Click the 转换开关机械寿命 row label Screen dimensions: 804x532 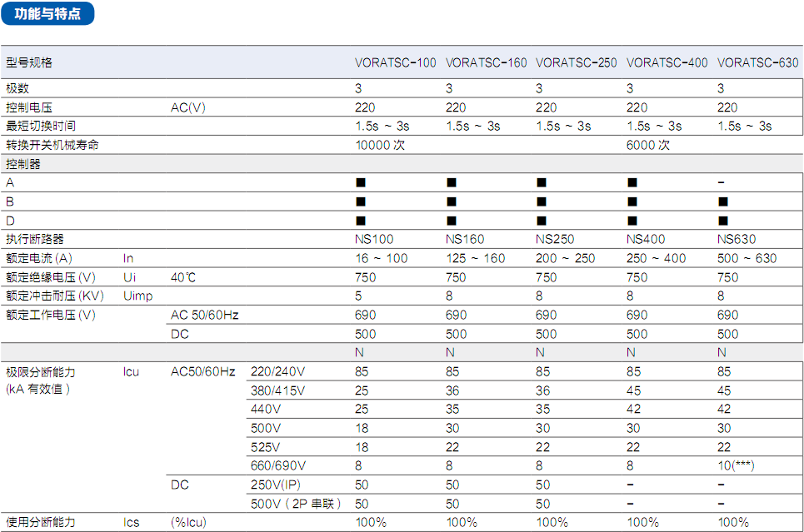[52, 145]
